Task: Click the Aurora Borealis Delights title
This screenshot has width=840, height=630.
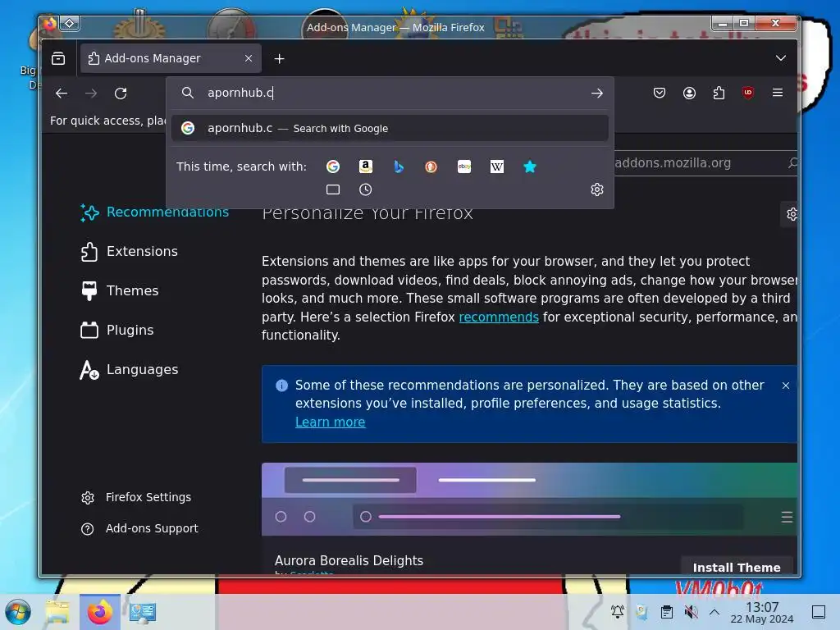Action: click(x=349, y=560)
